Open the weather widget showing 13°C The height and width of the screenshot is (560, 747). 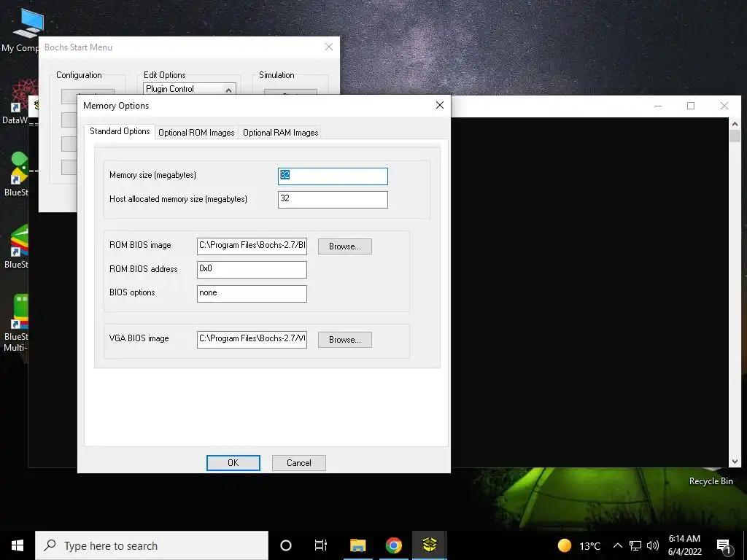click(579, 545)
